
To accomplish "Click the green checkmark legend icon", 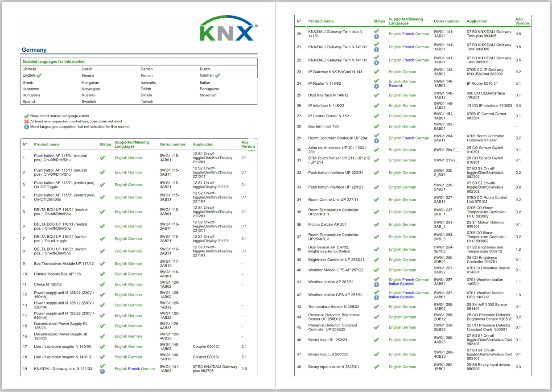I will pos(26,116).
